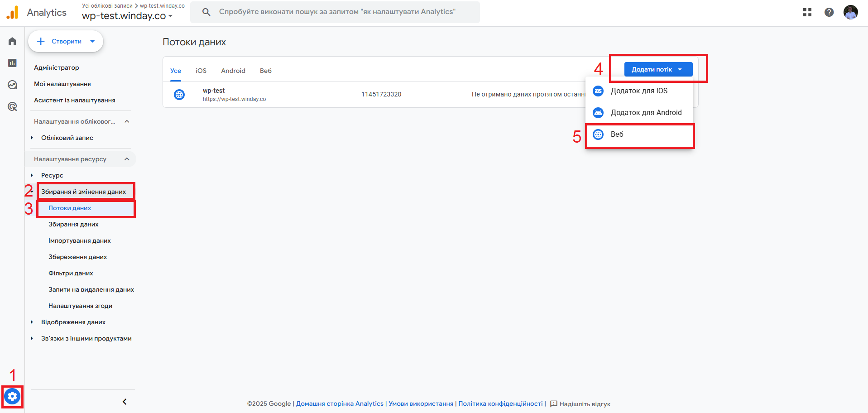Image resolution: width=868 pixels, height=413 pixels.
Task: Open Reports icon in left rail
Action: (12, 63)
